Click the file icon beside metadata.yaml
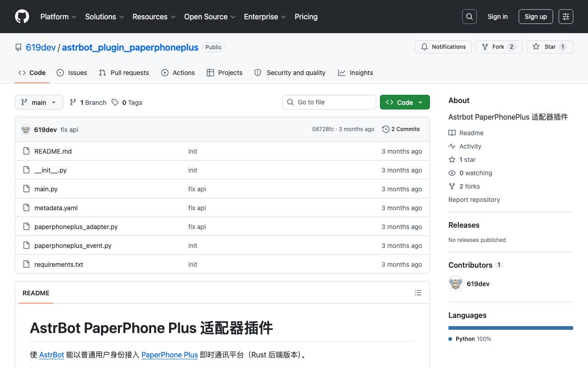 [26, 208]
